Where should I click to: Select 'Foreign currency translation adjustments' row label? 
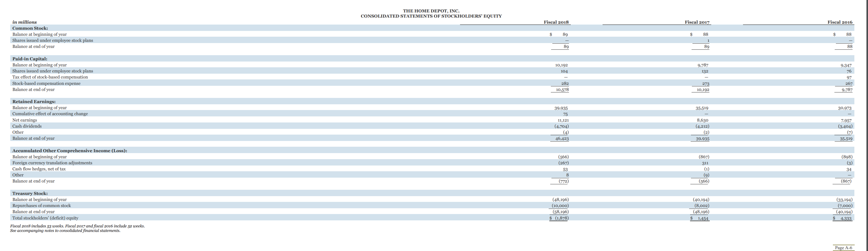pos(52,163)
